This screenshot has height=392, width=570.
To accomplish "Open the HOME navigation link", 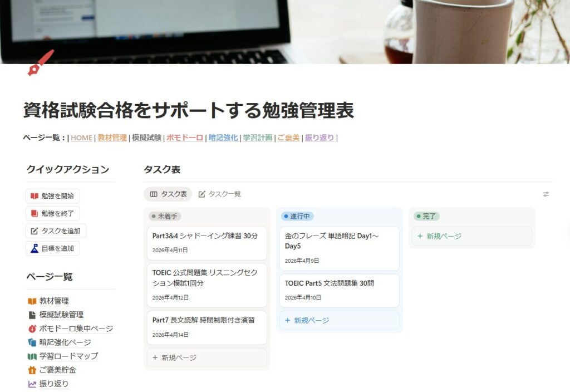I will [80, 138].
